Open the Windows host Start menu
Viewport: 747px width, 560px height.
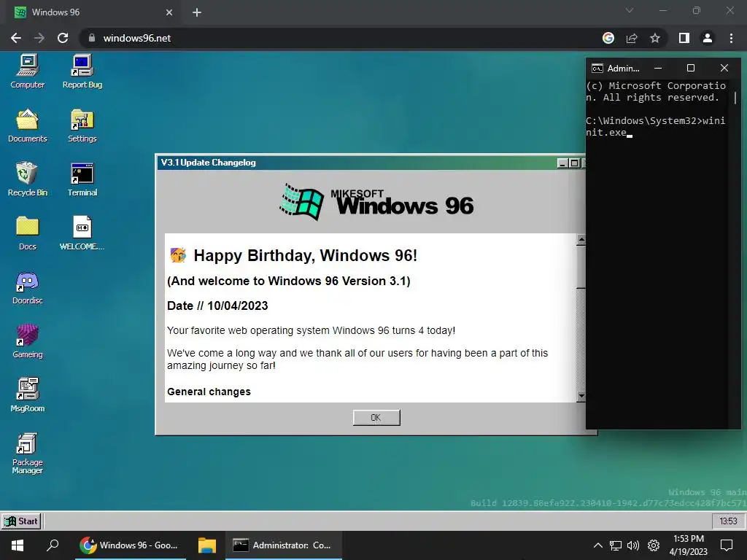click(x=18, y=545)
